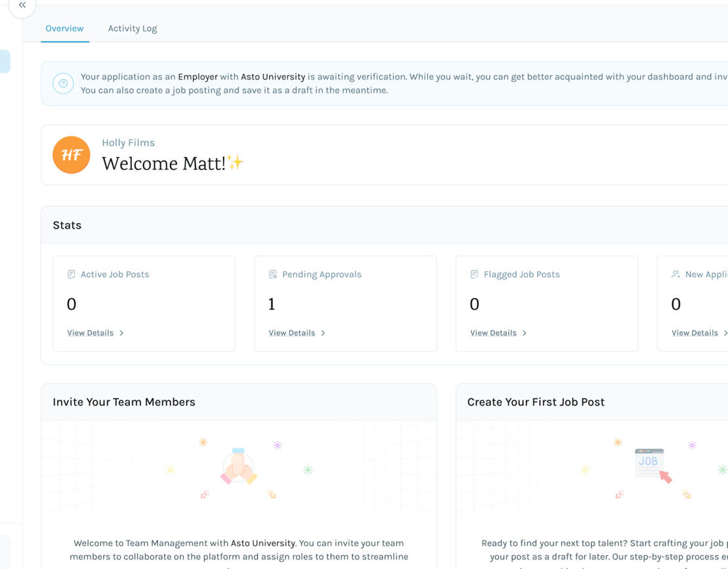Select the Overview tab
Image resolution: width=728 pixels, height=569 pixels.
pos(64,28)
